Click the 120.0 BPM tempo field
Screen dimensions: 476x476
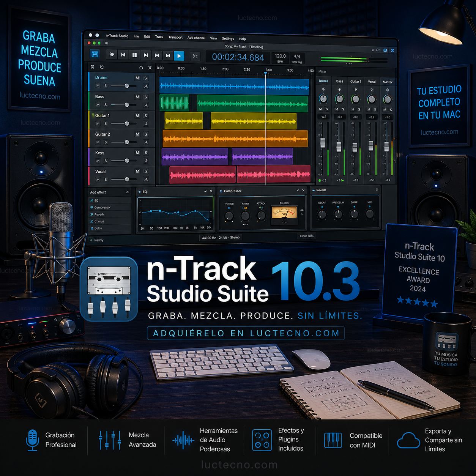coord(280,58)
